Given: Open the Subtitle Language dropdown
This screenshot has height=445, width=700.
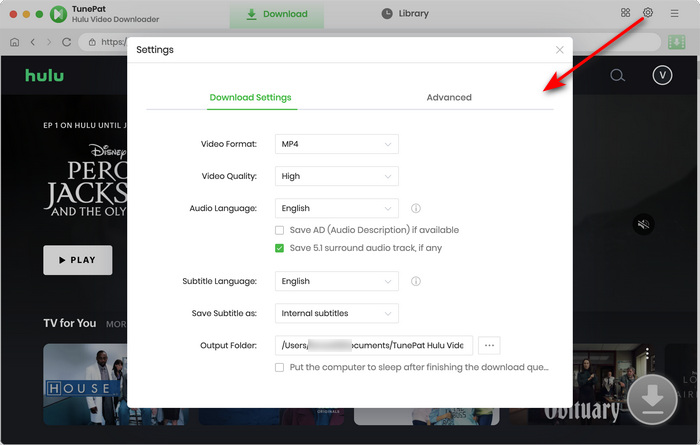Looking at the screenshot, I should click(337, 281).
